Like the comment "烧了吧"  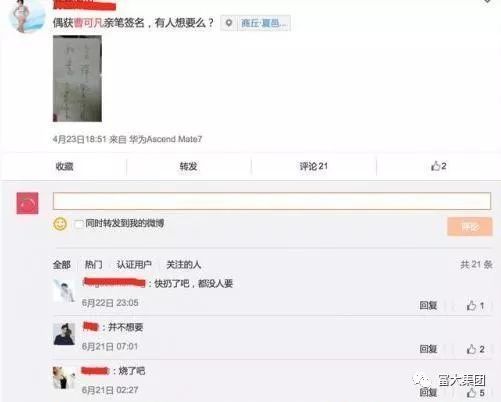tap(475, 393)
